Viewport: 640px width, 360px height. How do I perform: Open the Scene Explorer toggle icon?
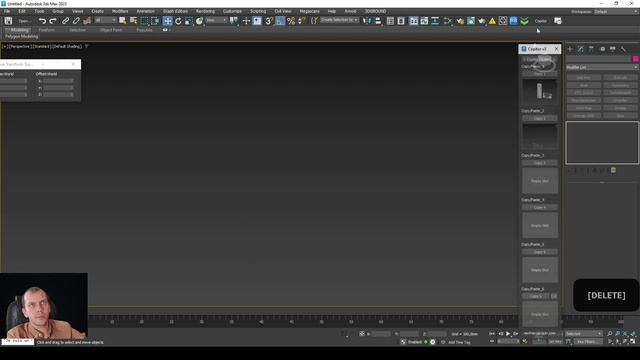pos(390,21)
